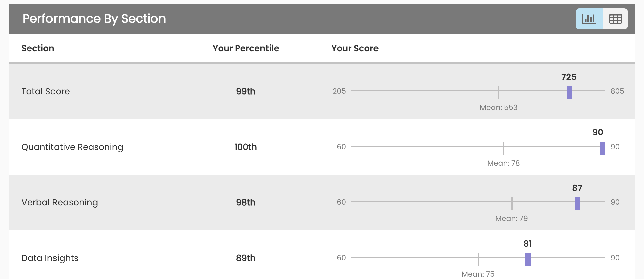Screen dimensions: 644x279
Task: Select the Your Percentile column header
Action: (x=246, y=48)
